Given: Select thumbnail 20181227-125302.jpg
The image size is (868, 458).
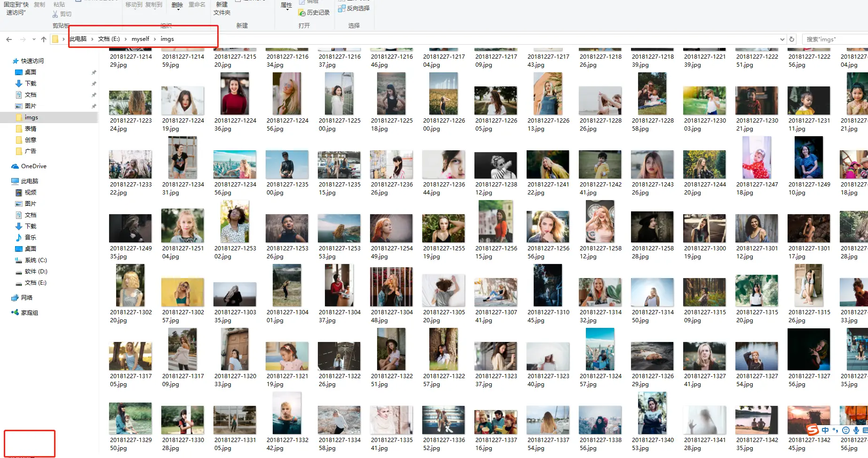Looking at the screenshot, I should point(235,222).
